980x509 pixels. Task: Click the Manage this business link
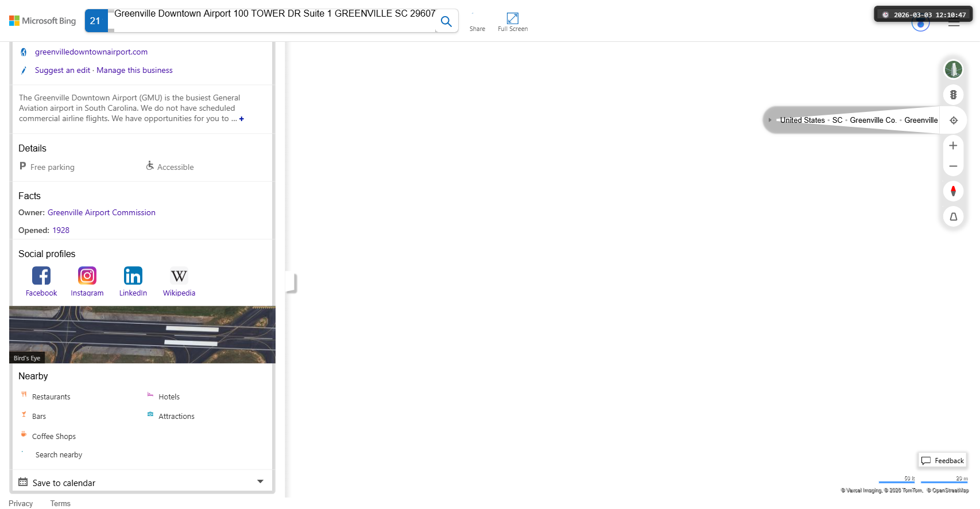tap(134, 70)
